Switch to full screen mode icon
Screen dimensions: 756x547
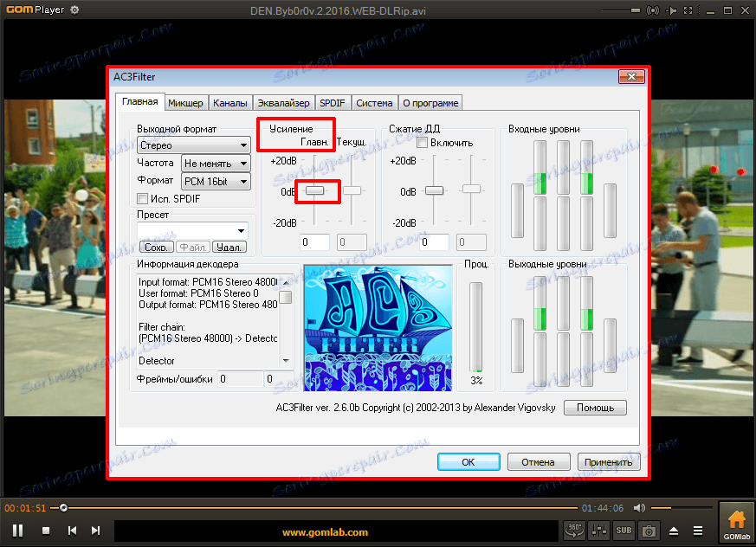pos(688,10)
